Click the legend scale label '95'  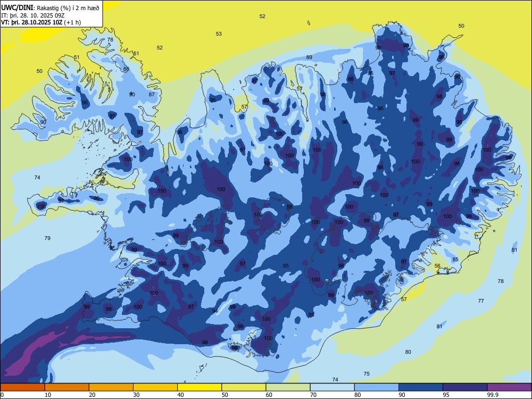[x=446, y=395]
